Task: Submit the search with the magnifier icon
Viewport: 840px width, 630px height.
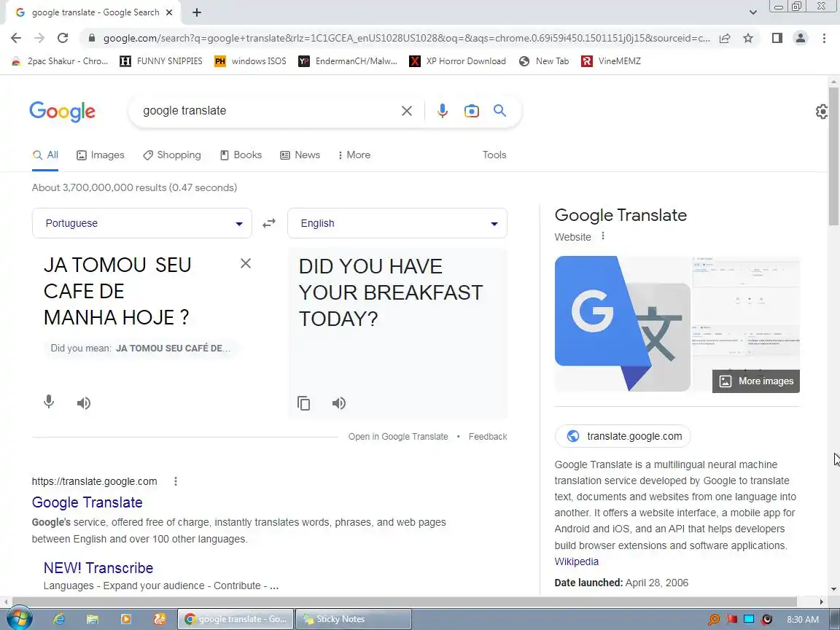Action: 499,110
